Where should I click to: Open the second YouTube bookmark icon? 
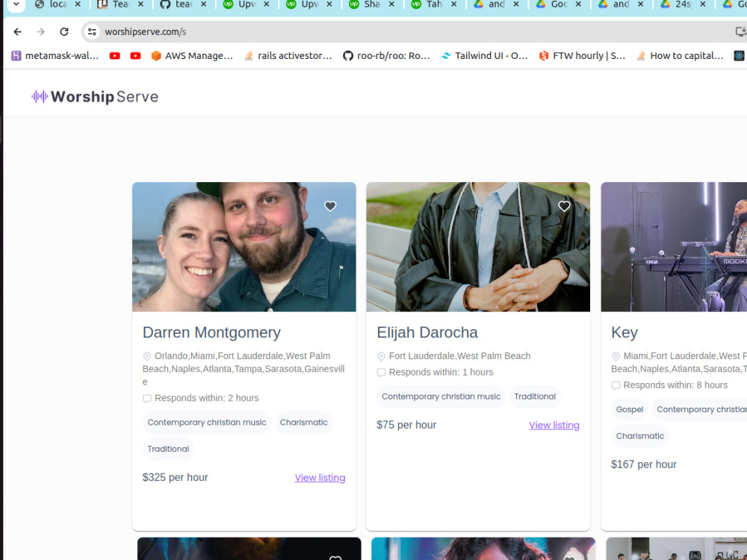tap(135, 56)
